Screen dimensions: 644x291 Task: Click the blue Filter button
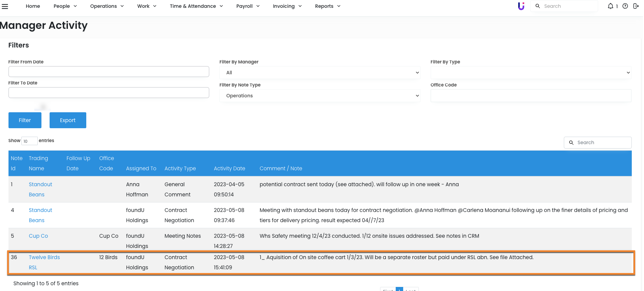pos(25,120)
